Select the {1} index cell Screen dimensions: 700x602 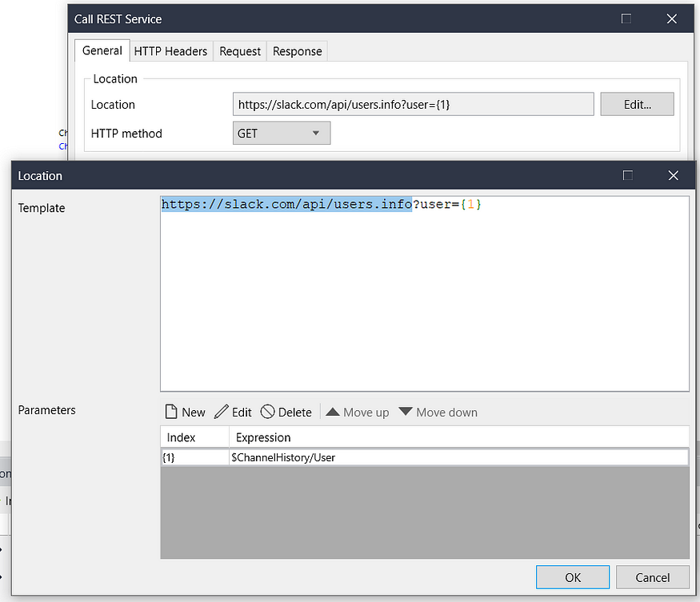tap(194, 457)
